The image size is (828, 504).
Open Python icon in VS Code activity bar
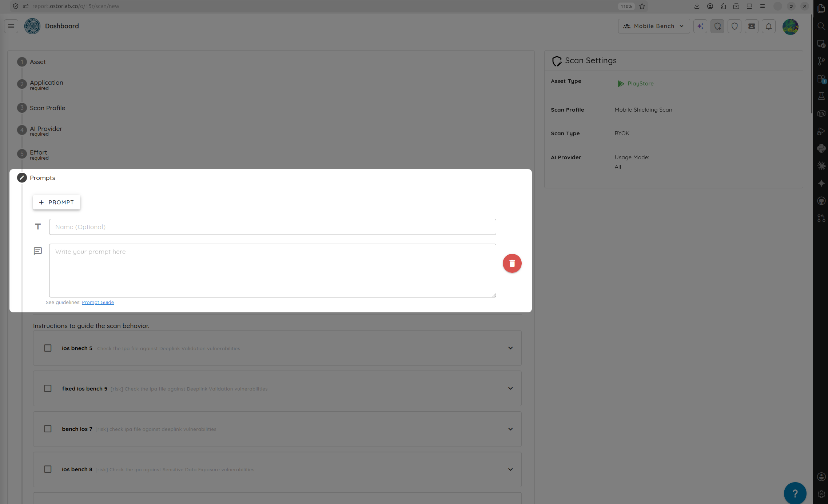pos(821,148)
